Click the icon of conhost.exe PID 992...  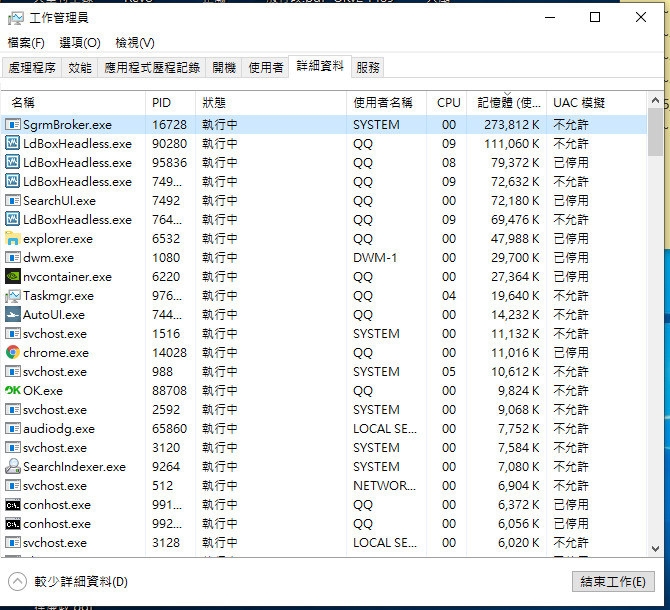(x=12, y=524)
